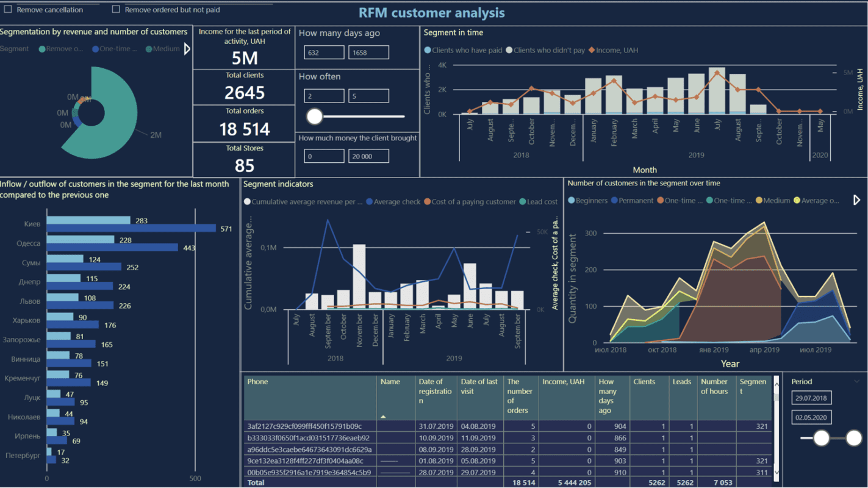
Task: Click the Phone column header
Action: (x=258, y=382)
